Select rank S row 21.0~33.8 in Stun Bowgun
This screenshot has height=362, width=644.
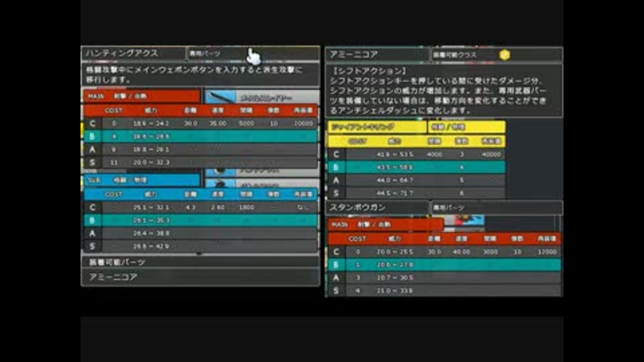pos(444,290)
